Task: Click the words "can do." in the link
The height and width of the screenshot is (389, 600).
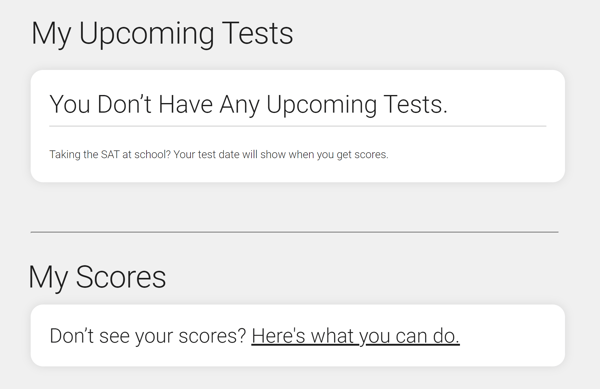Action: 427,336
